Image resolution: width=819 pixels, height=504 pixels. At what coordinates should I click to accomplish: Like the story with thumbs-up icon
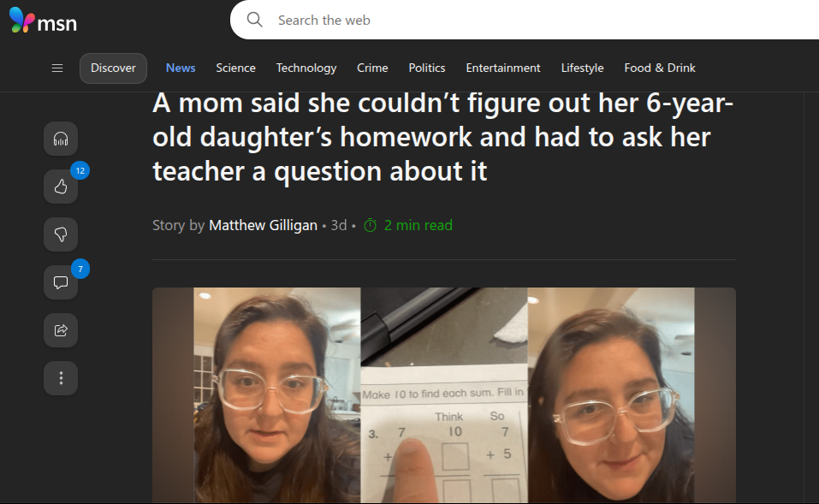click(61, 187)
